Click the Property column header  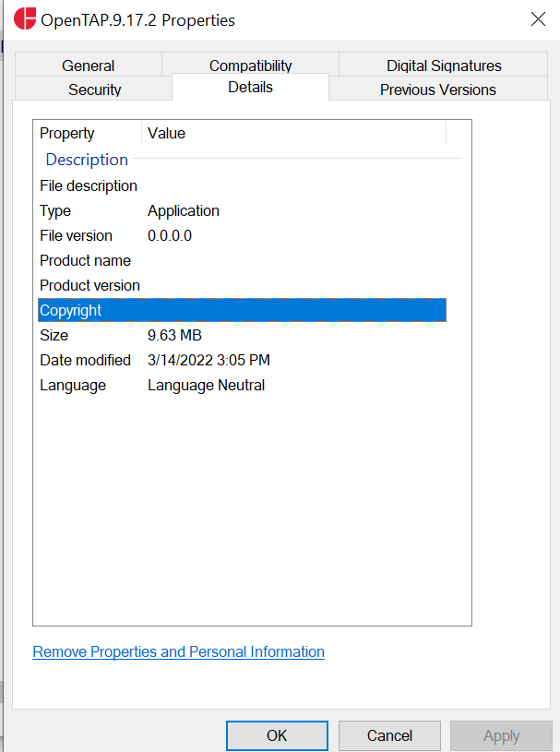point(66,133)
